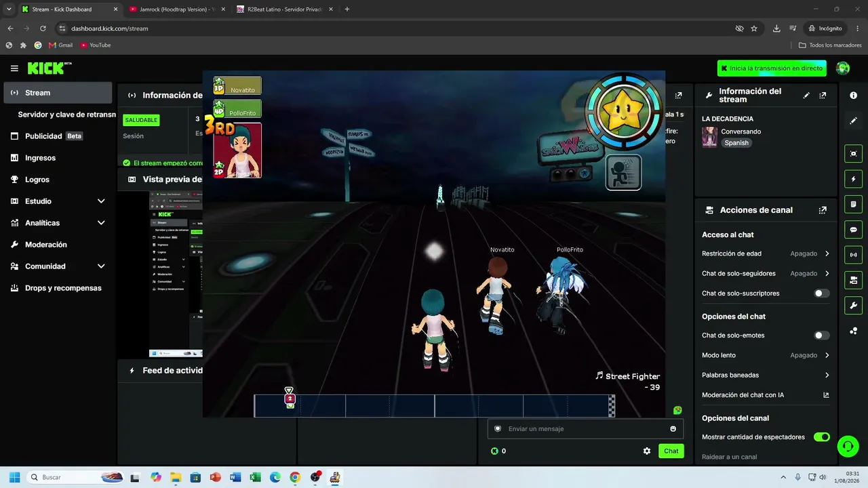Click the Spanish language tag
The height and width of the screenshot is (488, 868).
tap(736, 143)
